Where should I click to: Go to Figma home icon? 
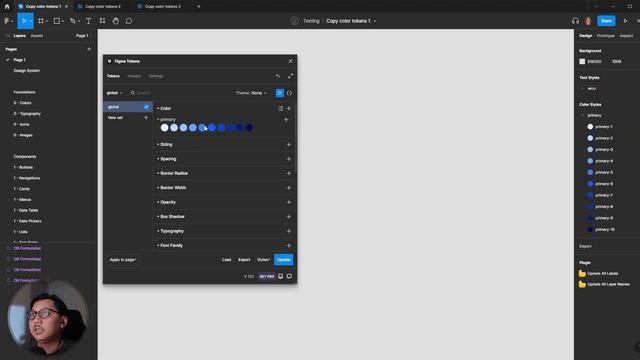[7, 7]
